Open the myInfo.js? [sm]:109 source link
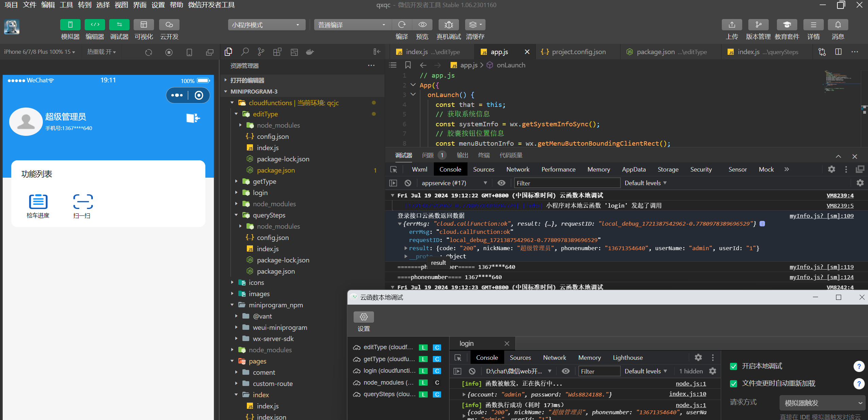 821,216
